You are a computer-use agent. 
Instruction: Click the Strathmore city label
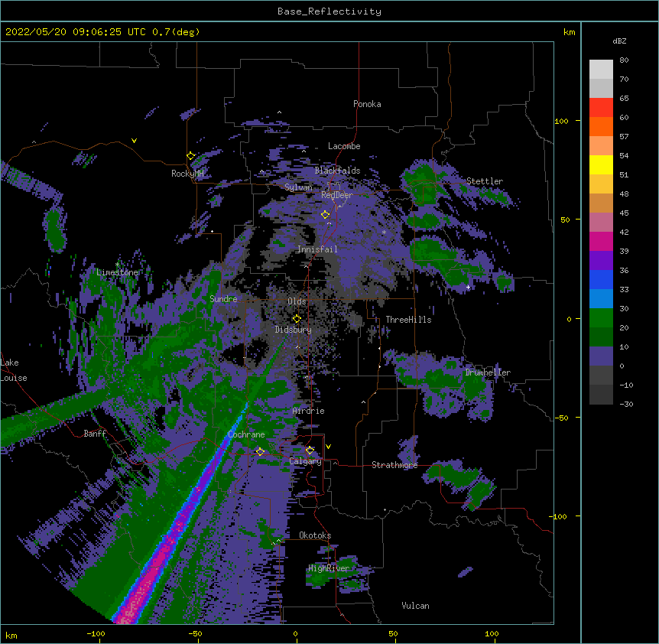(394, 465)
